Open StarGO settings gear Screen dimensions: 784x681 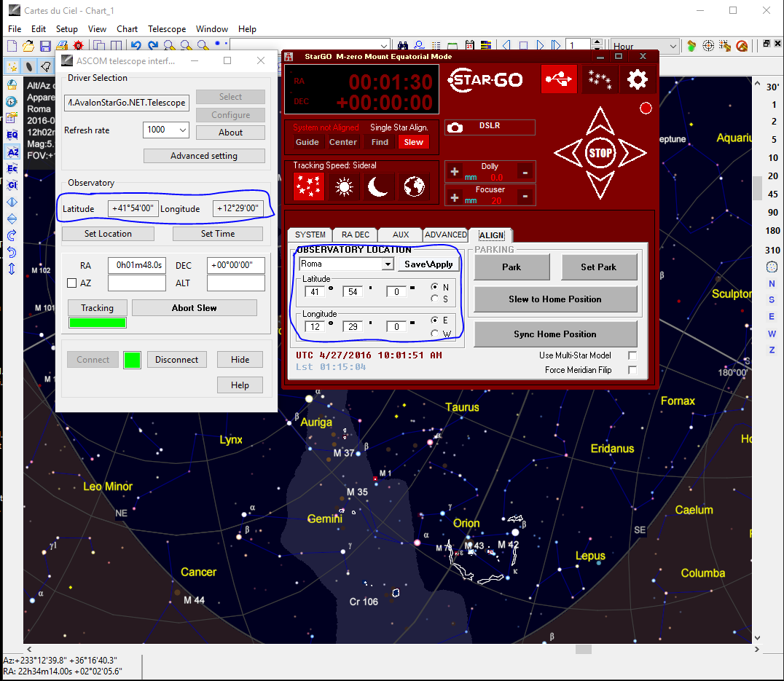(x=637, y=79)
